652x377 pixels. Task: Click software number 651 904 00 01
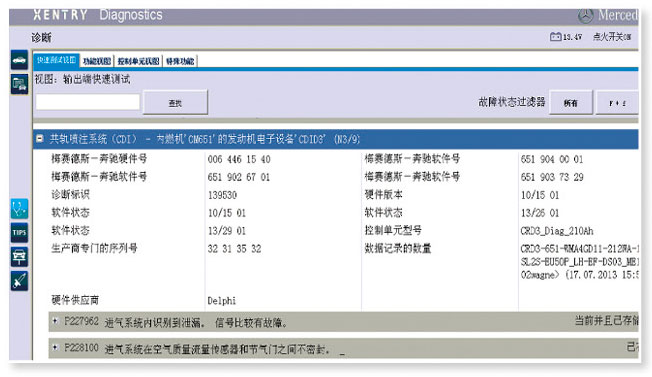point(552,159)
